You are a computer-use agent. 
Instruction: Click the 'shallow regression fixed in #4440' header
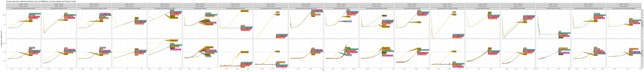tap(235, 8)
